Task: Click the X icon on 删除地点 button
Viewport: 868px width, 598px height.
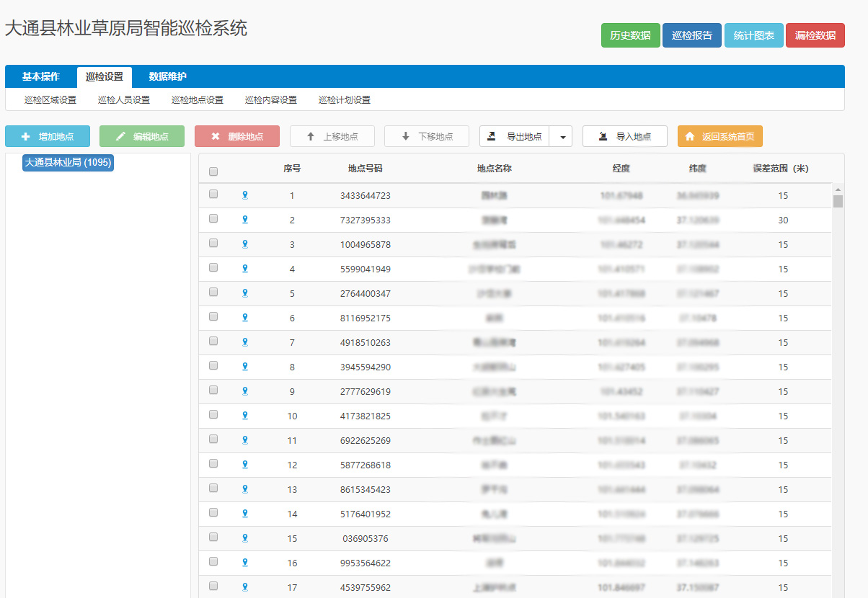Action: (215, 136)
